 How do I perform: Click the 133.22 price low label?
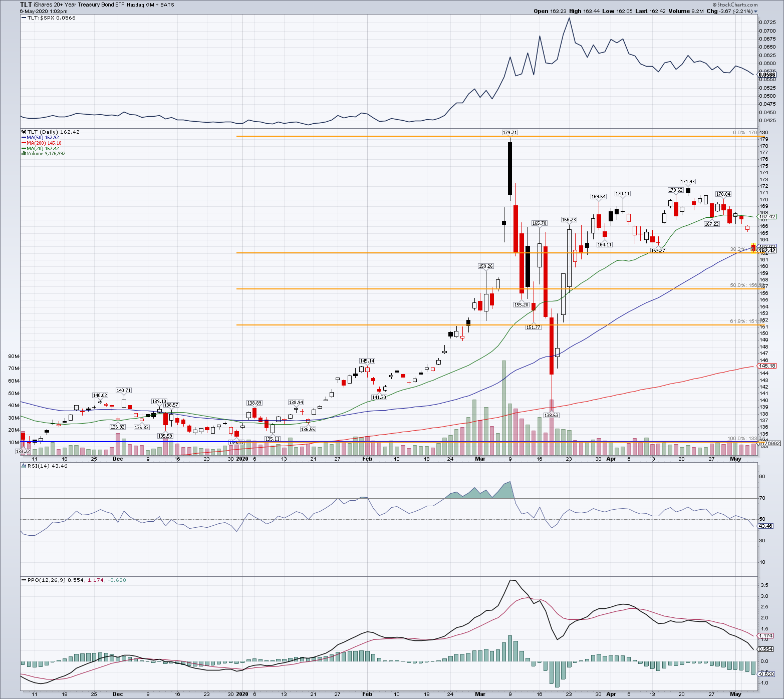pyautogui.click(x=23, y=451)
